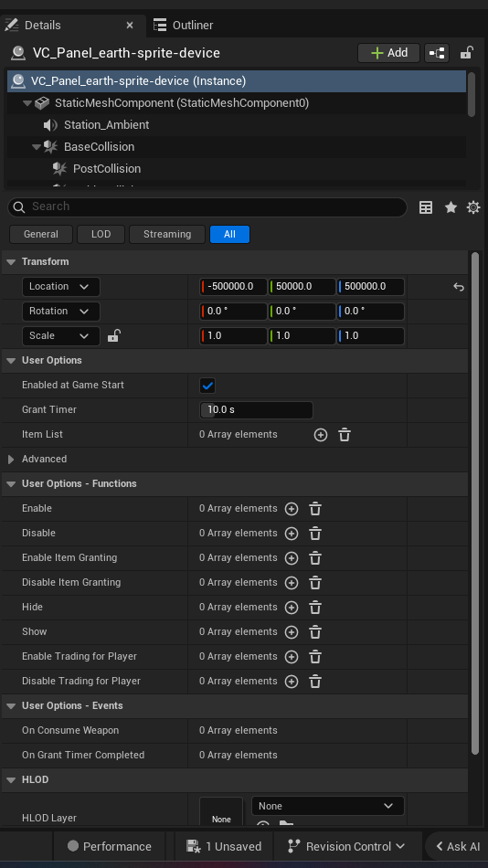Collapse User Options - Events section

coord(11,705)
